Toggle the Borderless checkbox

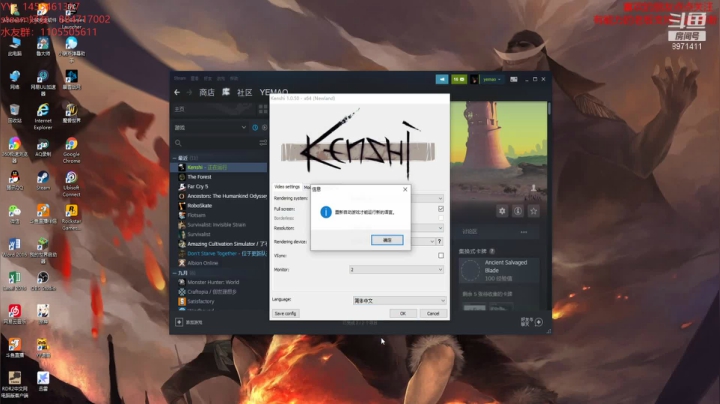point(441,218)
